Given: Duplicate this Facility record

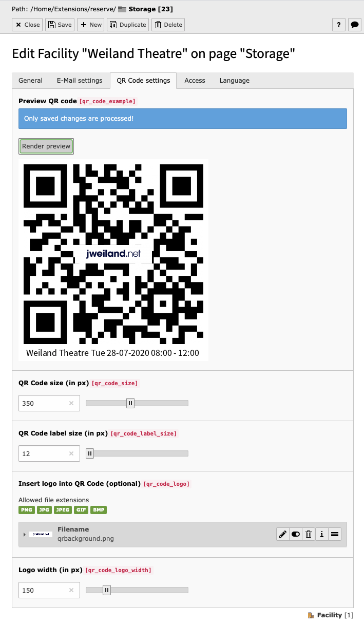Looking at the screenshot, I should pos(128,25).
